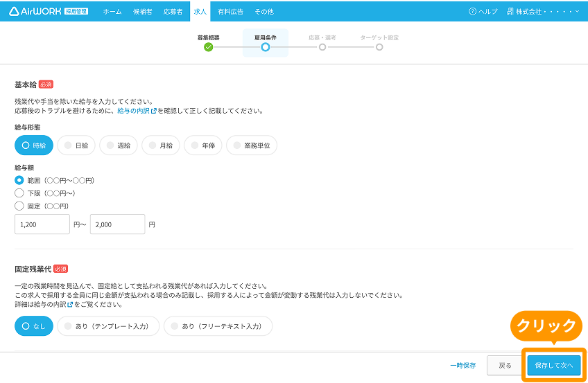Open the 応募者 menu
The image size is (588, 383).
(173, 12)
